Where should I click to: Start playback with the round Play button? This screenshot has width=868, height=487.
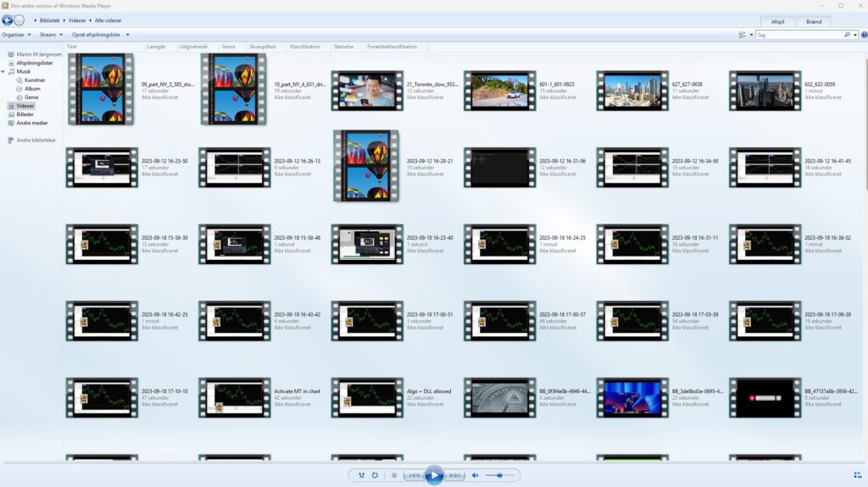click(x=435, y=475)
